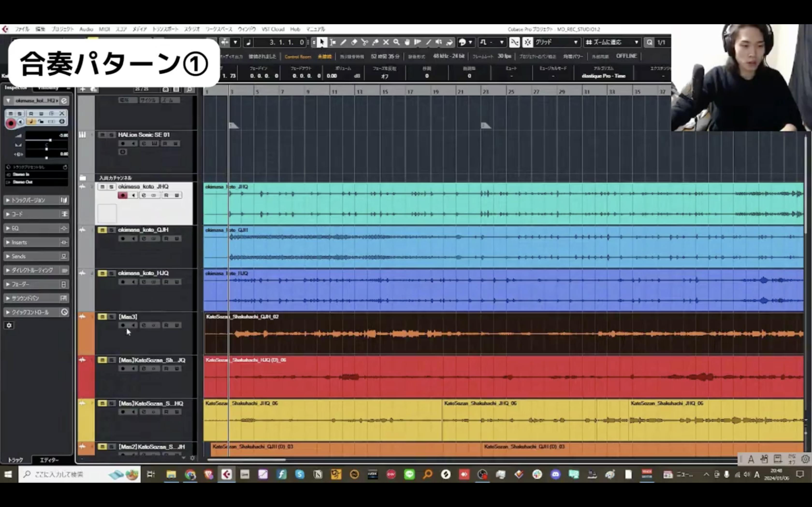The width and height of the screenshot is (812, 507).
Task: Select the Glue tool
Action: 376,42
